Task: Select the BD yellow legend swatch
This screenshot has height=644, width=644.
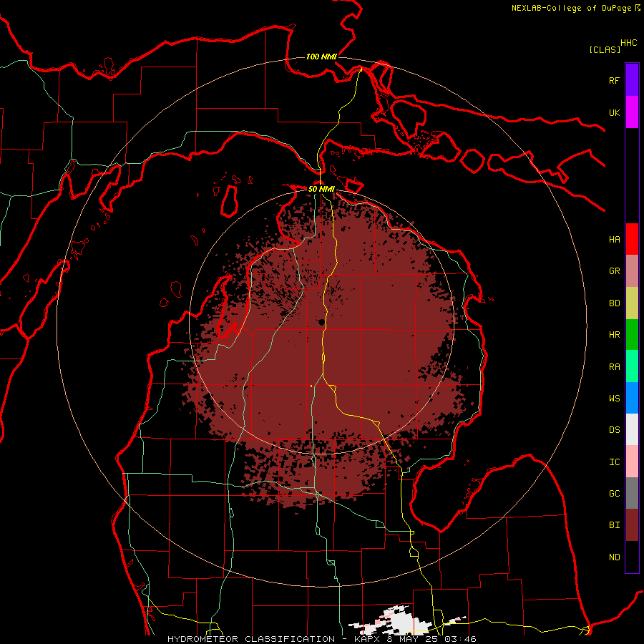Action: click(632, 303)
